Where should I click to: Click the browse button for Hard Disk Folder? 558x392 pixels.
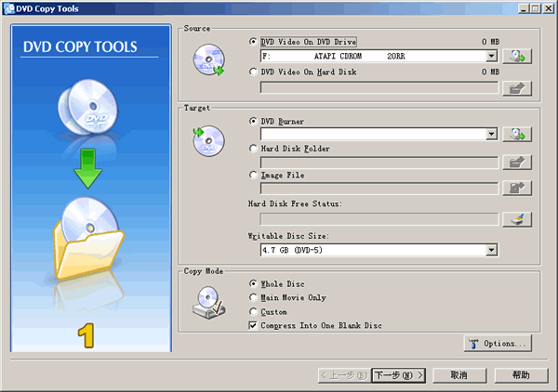point(517,162)
